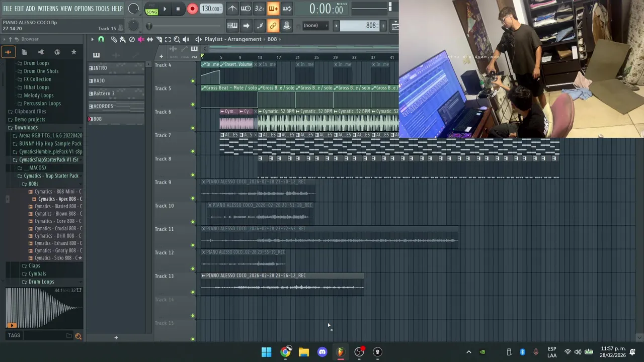Viewport: 644px width, 362px height.
Task: Click the metronome icon in top toolbar
Action: pyautogui.click(x=232, y=9)
